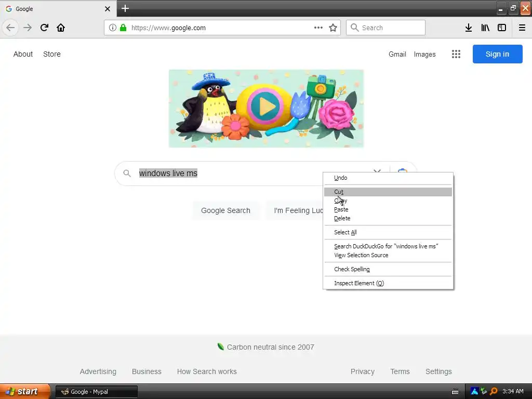Click the on-screen keyboard taskbar icon

tap(455, 392)
